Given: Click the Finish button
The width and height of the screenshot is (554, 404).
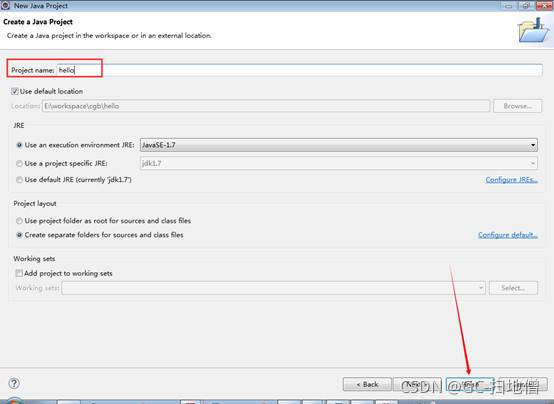Looking at the screenshot, I should 470,384.
